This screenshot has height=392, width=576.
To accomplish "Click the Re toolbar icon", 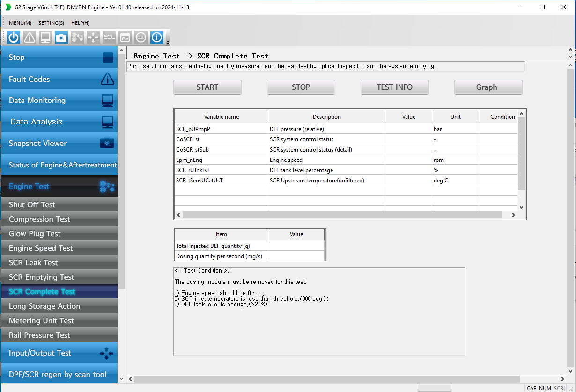I will tap(125, 37).
